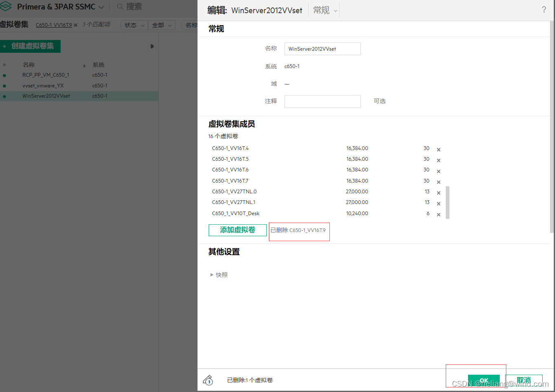Click the 名称 input field
Viewport: 555px width, 392px height.
coord(322,49)
